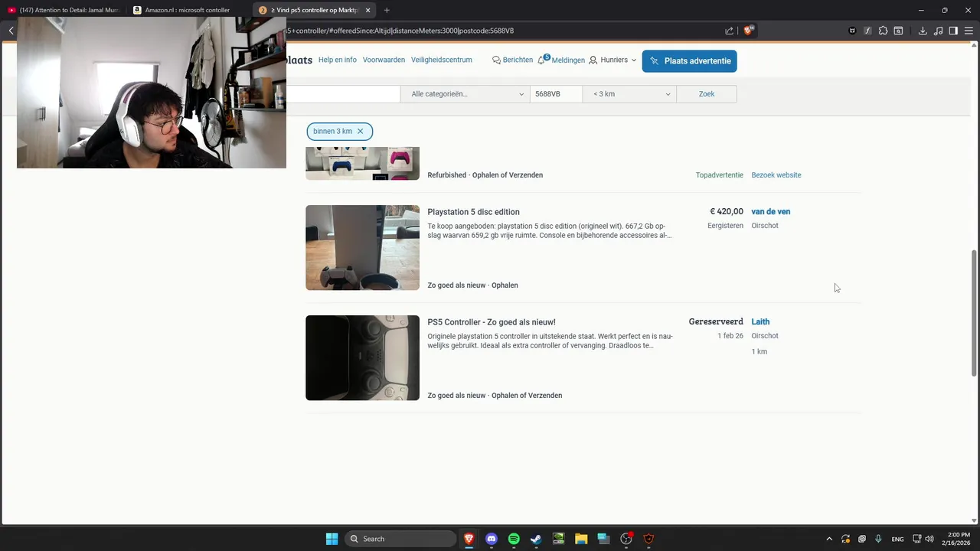The image size is (980, 551).
Task: Open Berichten messages in Marktplaats header
Action: pos(512,60)
